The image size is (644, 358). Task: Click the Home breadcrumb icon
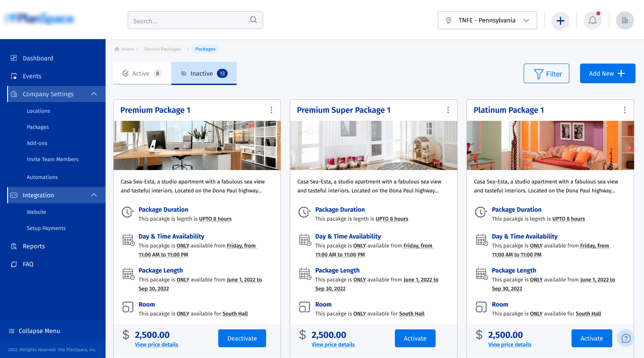click(117, 49)
